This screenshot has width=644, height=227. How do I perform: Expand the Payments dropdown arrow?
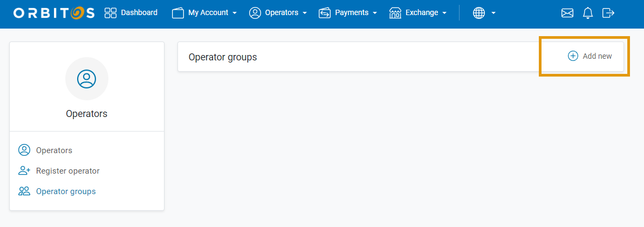pos(375,13)
